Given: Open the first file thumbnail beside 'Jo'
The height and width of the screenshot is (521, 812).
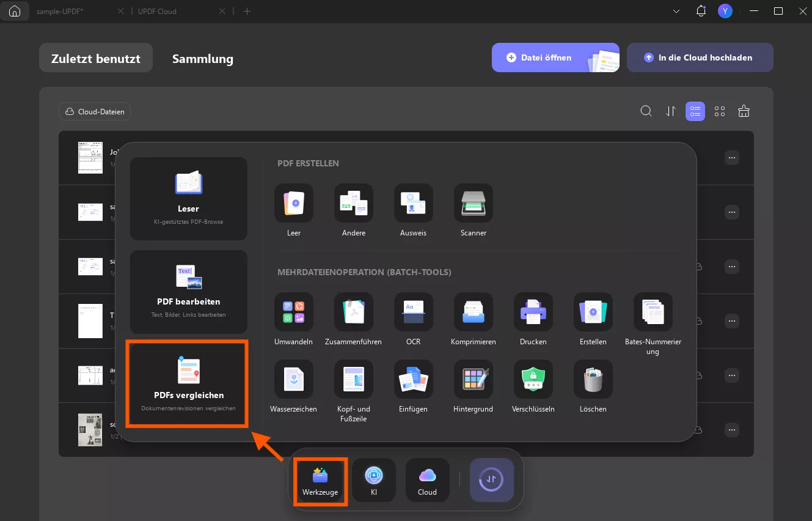Looking at the screenshot, I should tap(90, 158).
